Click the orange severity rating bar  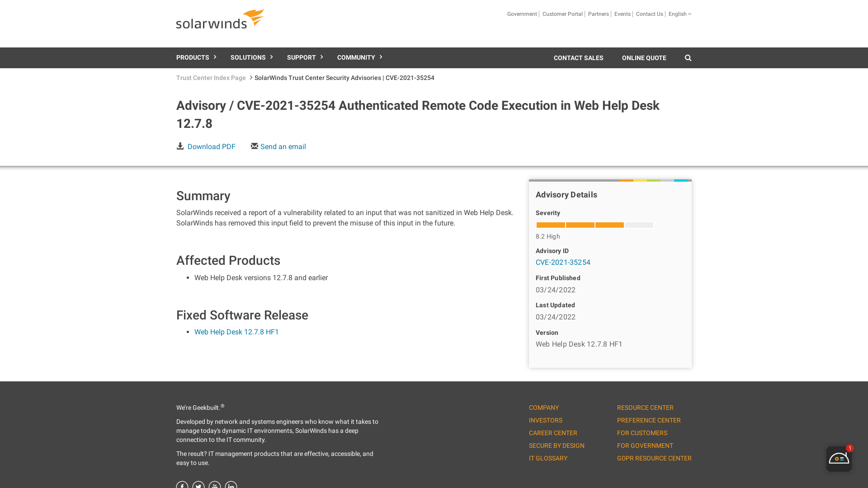click(x=595, y=225)
